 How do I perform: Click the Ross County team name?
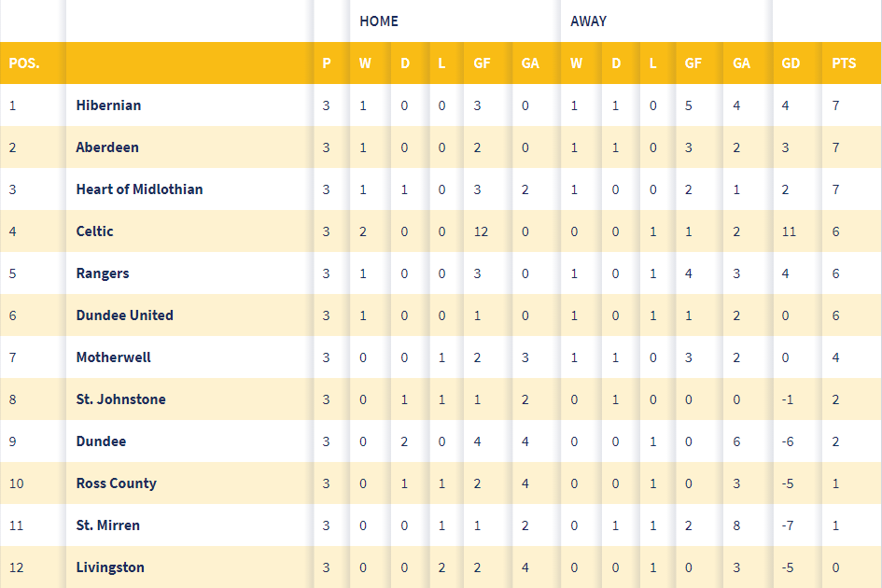pos(116,483)
